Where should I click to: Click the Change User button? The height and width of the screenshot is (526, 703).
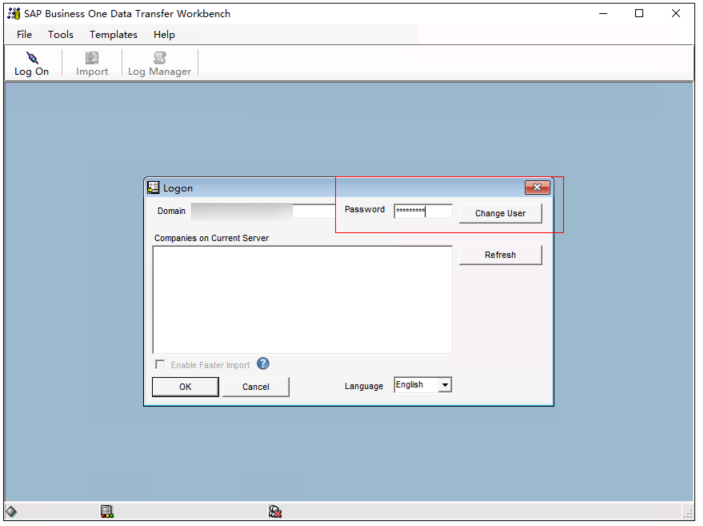[500, 213]
